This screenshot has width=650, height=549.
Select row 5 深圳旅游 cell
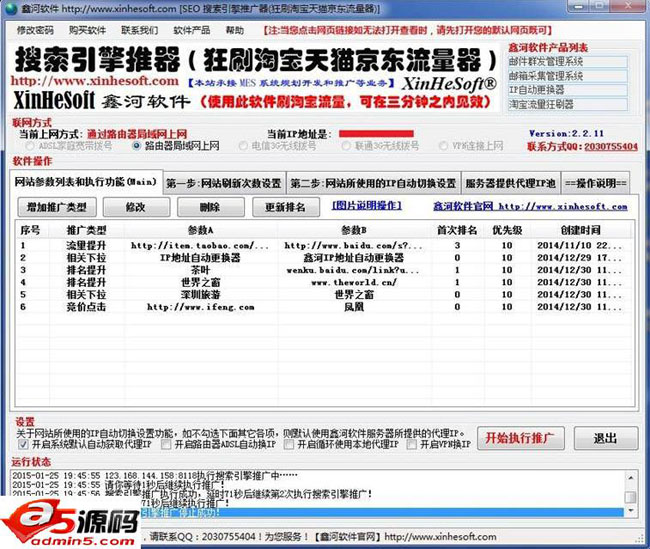[200, 294]
